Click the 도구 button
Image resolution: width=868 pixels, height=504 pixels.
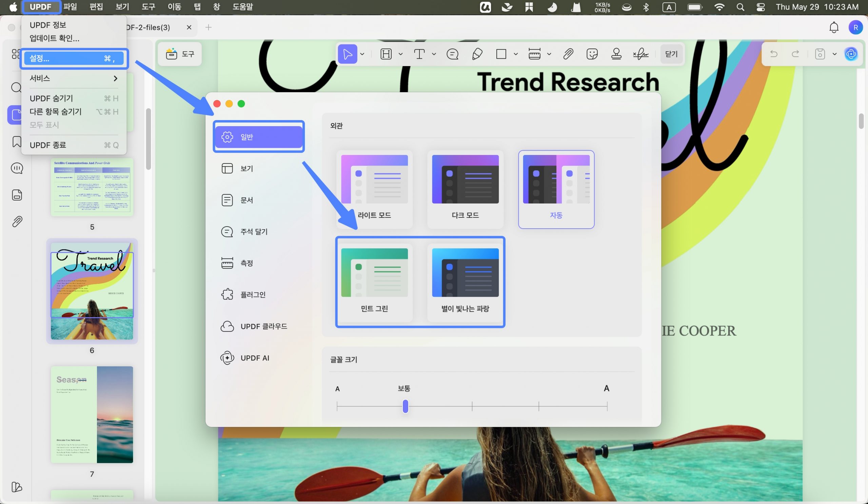click(180, 54)
